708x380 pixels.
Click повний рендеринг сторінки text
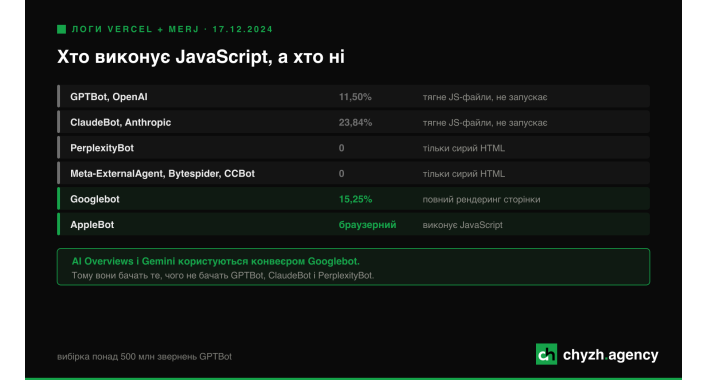click(x=481, y=199)
